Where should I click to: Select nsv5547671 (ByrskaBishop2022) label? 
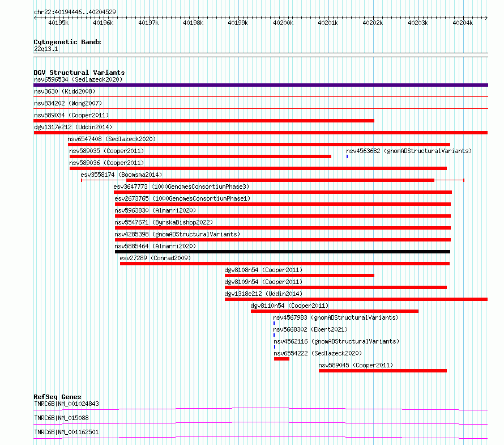pos(164,222)
